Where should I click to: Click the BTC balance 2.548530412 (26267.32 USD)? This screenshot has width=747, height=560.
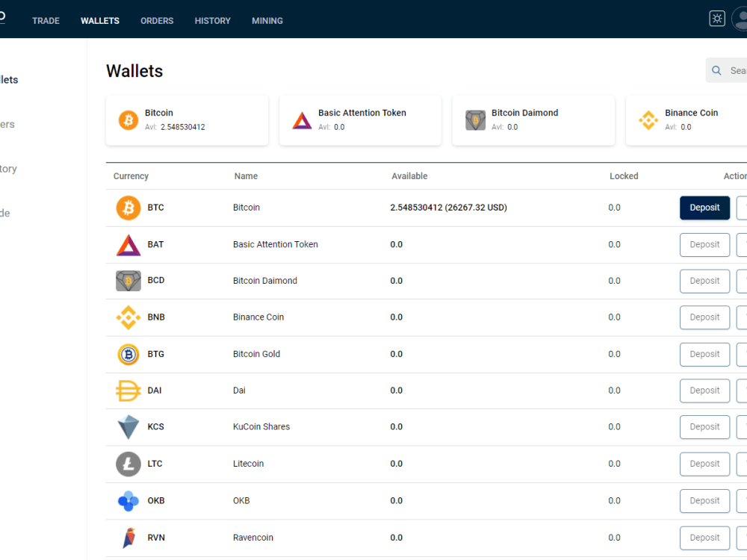point(448,208)
